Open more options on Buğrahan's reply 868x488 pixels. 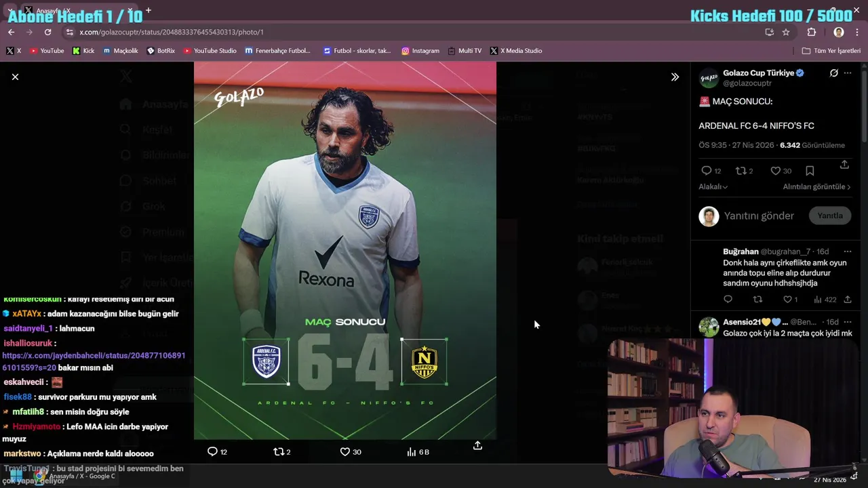pos(848,251)
